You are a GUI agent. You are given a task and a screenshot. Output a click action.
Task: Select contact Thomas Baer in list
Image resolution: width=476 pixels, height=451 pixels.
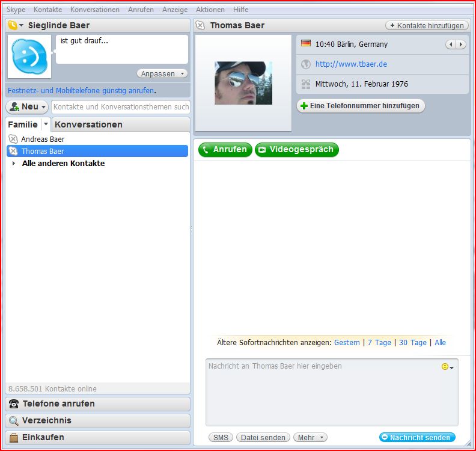97,151
